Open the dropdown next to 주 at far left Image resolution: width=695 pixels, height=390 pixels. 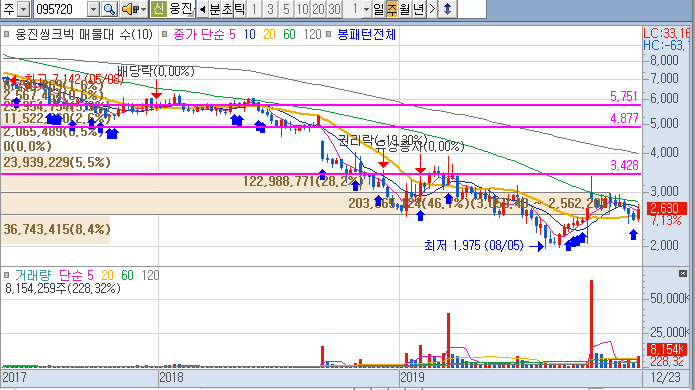pyautogui.click(x=24, y=9)
